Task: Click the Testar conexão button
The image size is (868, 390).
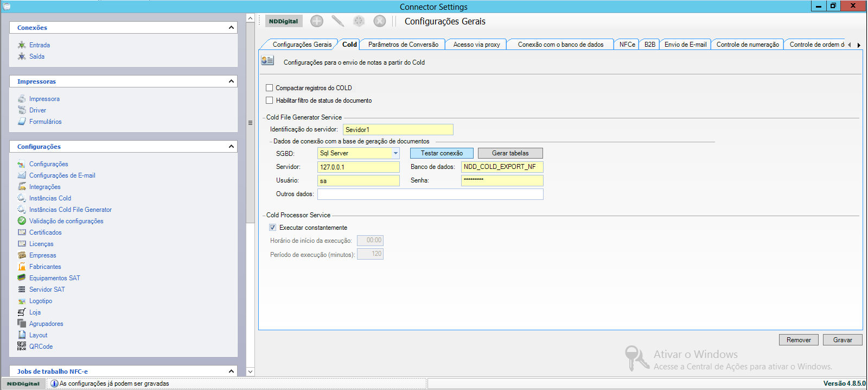Action: [x=442, y=153]
